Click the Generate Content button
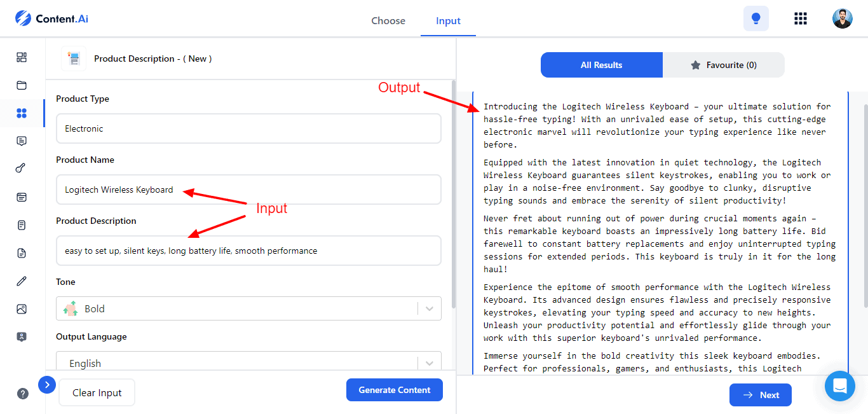The height and width of the screenshot is (414, 868). click(x=394, y=390)
